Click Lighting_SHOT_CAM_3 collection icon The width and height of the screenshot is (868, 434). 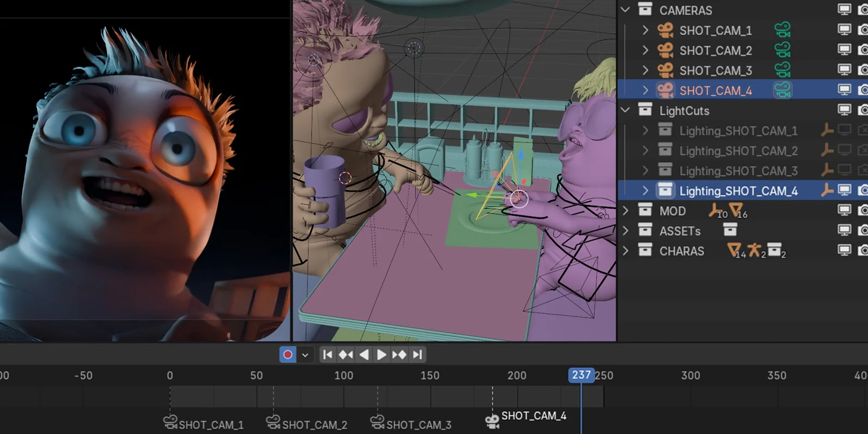coord(665,170)
